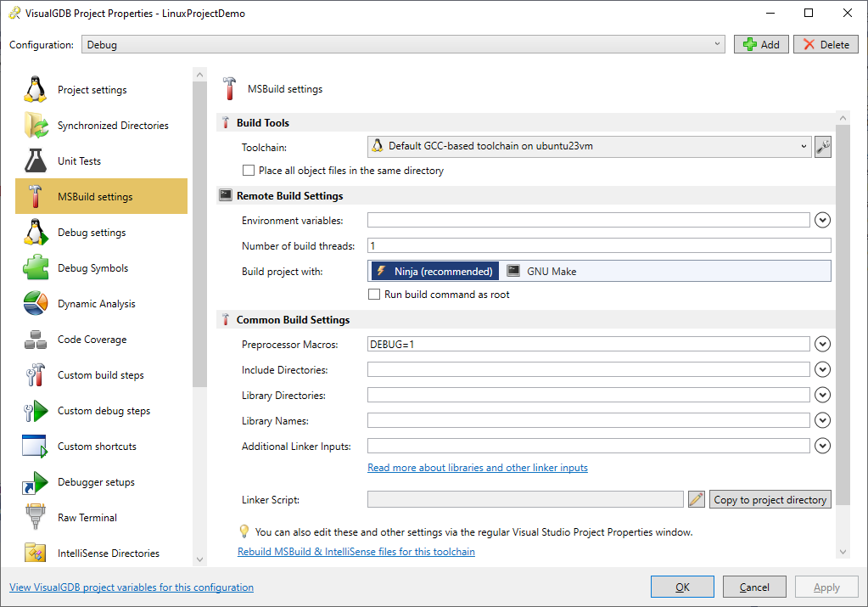
Task: Confirm with the OK button
Action: [x=682, y=587]
